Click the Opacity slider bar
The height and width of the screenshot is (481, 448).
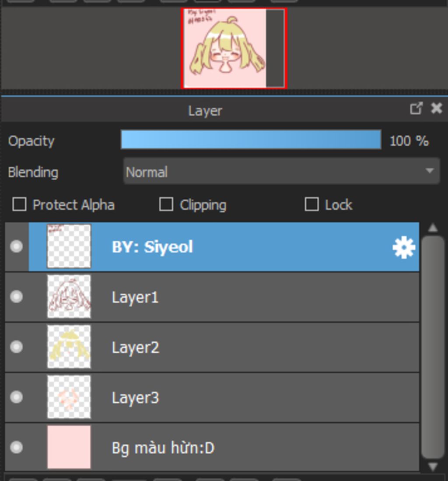(251, 140)
